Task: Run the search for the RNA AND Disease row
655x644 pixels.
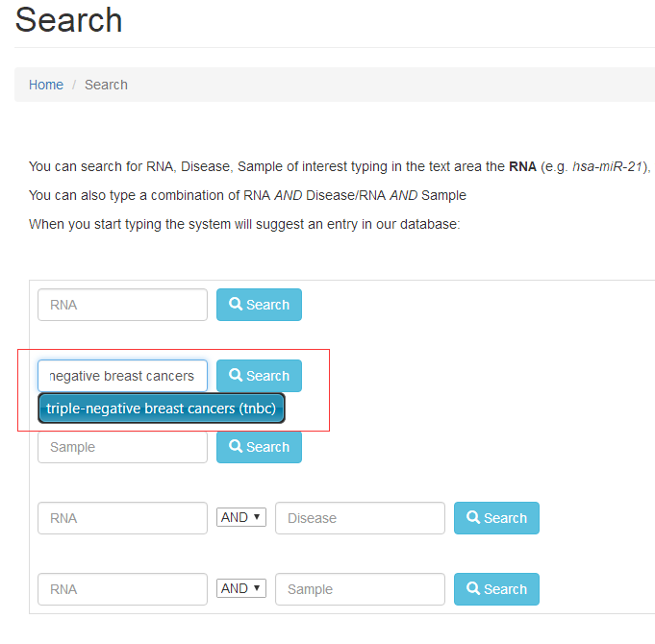Action: click(x=496, y=518)
